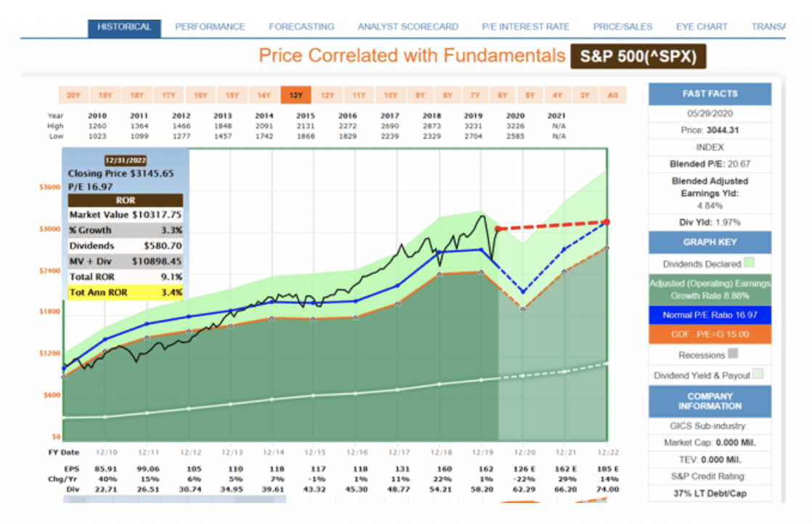Click the 12/20 FY date axis label

tap(524, 452)
